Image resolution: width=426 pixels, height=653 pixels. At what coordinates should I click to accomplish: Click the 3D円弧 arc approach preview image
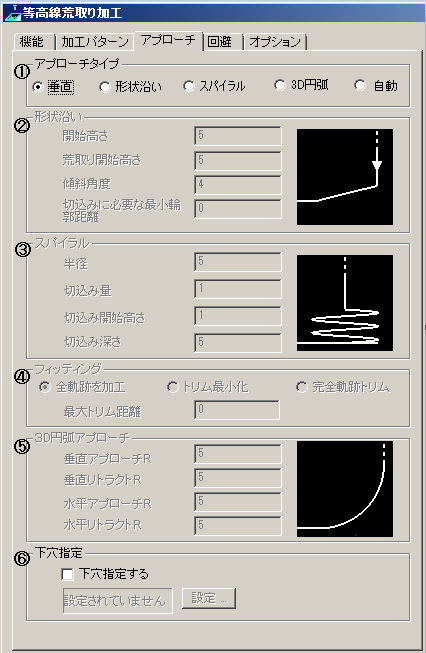[345, 489]
